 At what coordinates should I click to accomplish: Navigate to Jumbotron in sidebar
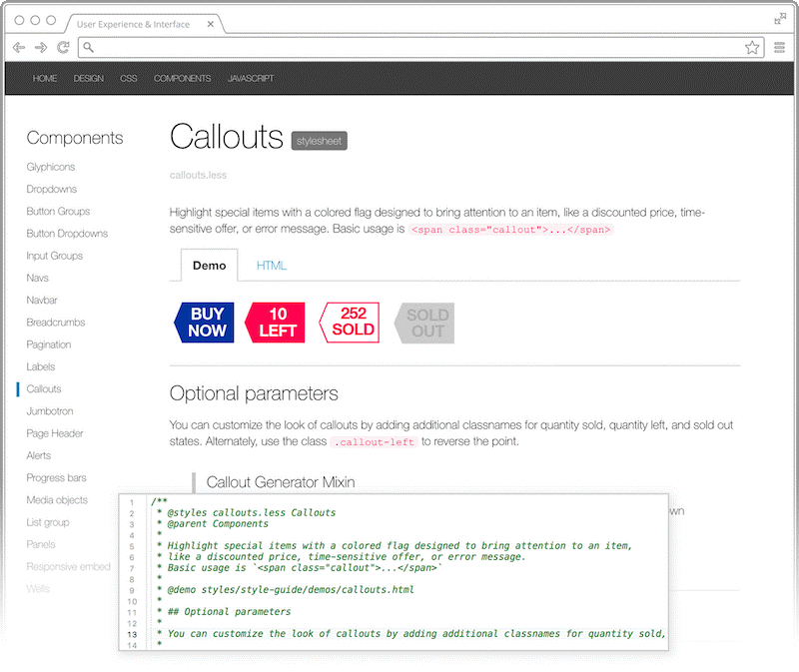50,411
